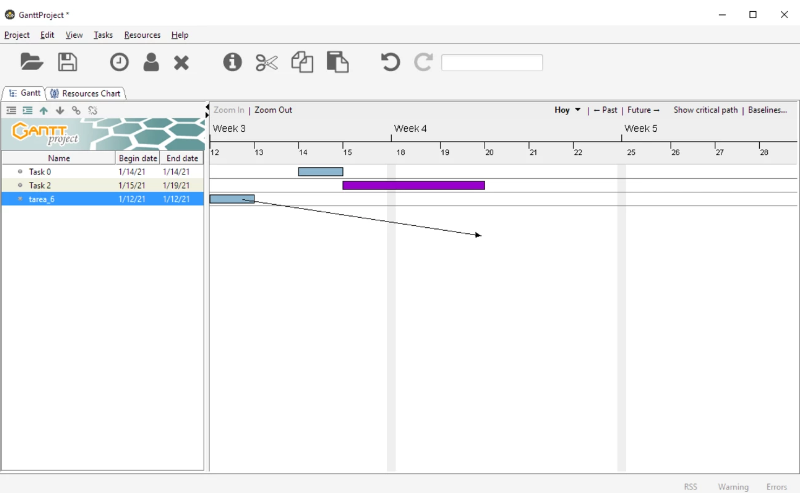Click the purple Task 2 bar

(413, 185)
